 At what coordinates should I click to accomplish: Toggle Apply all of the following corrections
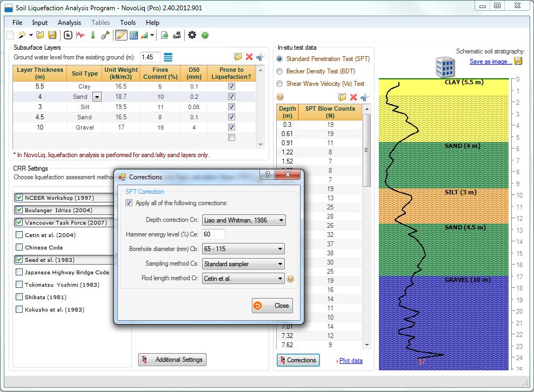point(129,203)
